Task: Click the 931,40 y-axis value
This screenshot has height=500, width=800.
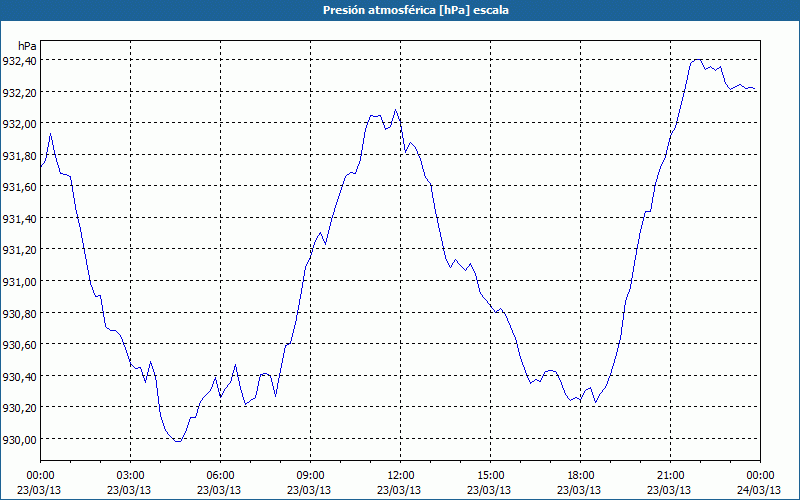Action: (19, 218)
